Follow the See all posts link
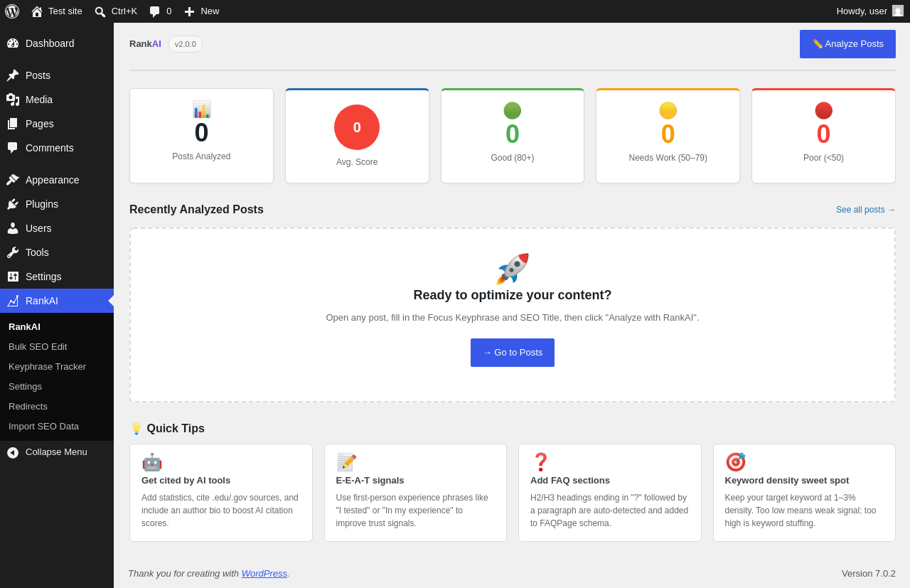910x588 pixels. point(866,210)
